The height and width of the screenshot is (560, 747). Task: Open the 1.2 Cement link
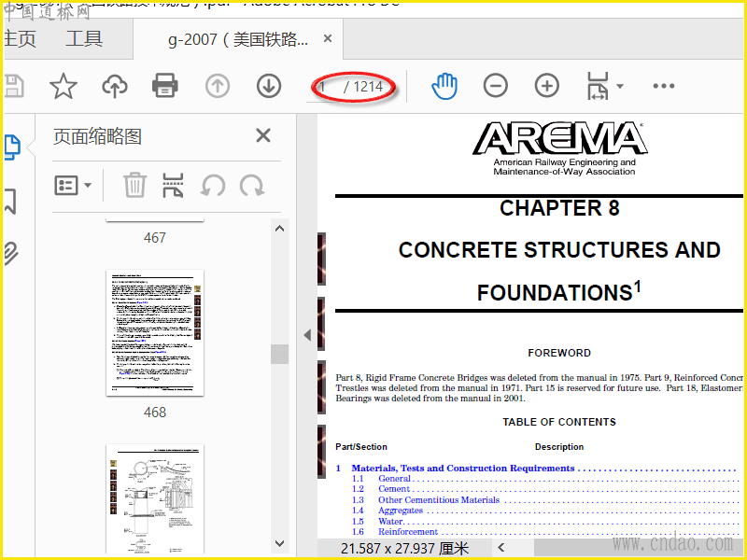point(394,489)
